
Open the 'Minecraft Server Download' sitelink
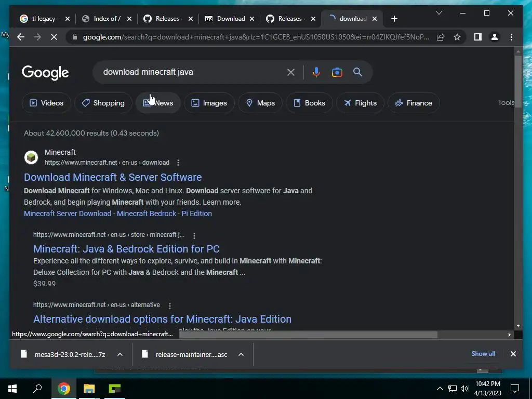tap(68, 214)
